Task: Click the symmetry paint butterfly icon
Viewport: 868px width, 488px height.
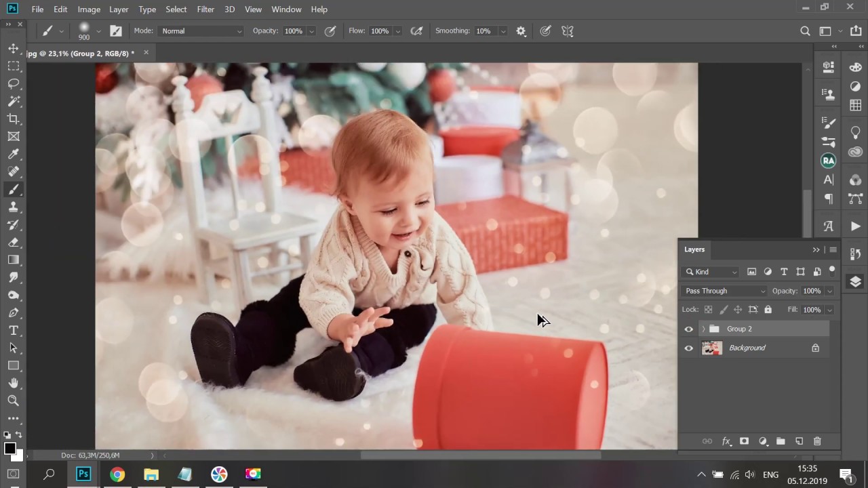Action: (568, 31)
